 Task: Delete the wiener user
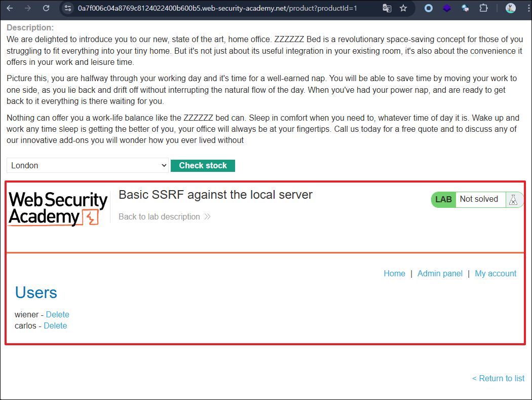(x=57, y=314)
